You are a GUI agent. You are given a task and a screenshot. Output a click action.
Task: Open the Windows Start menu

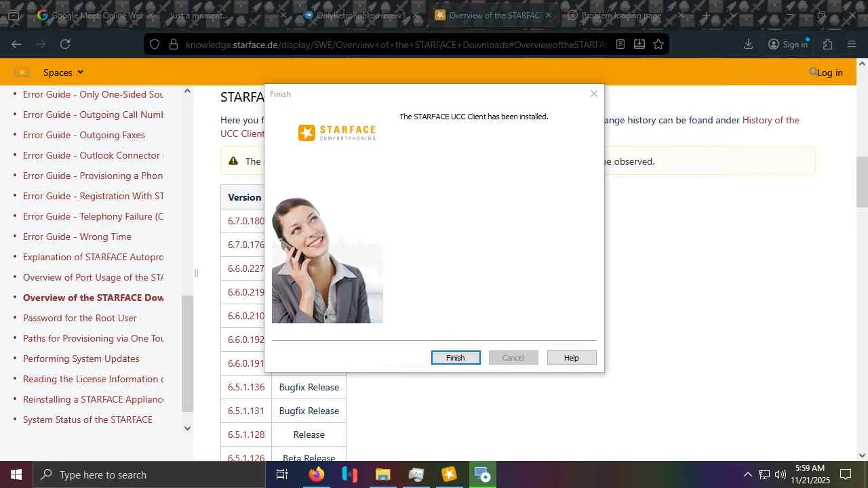[16, 474]
